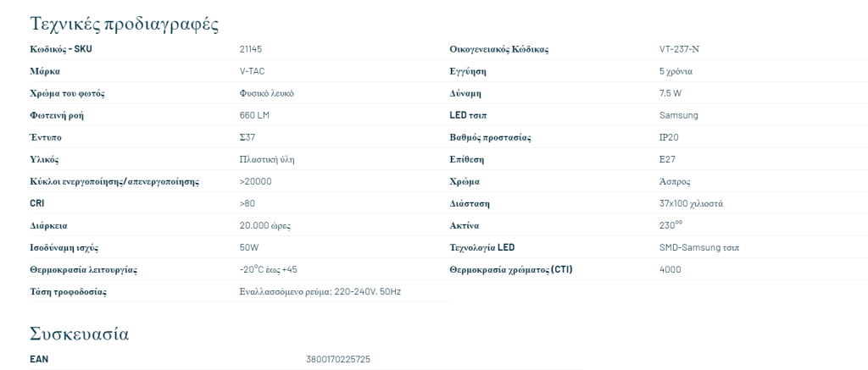The image size is (868, 370).
Task: Click the 5 χρόνια warranty value
Action: 676,70
